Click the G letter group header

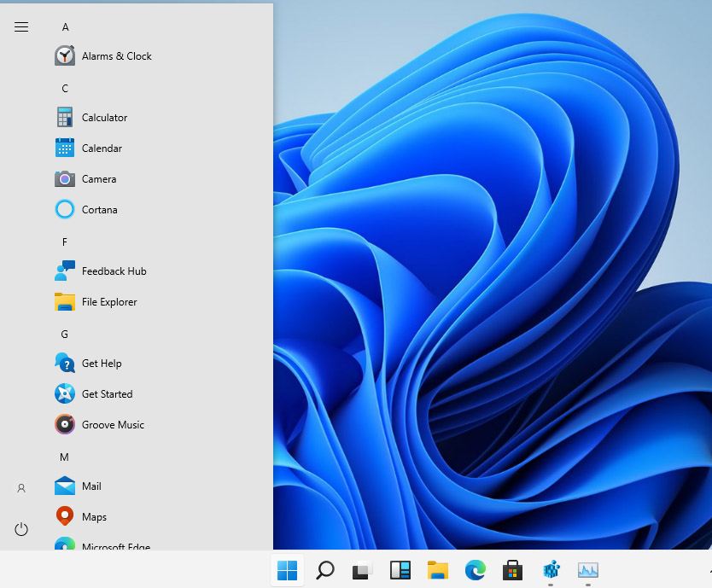pyautogui.click(x=65, y=335)
